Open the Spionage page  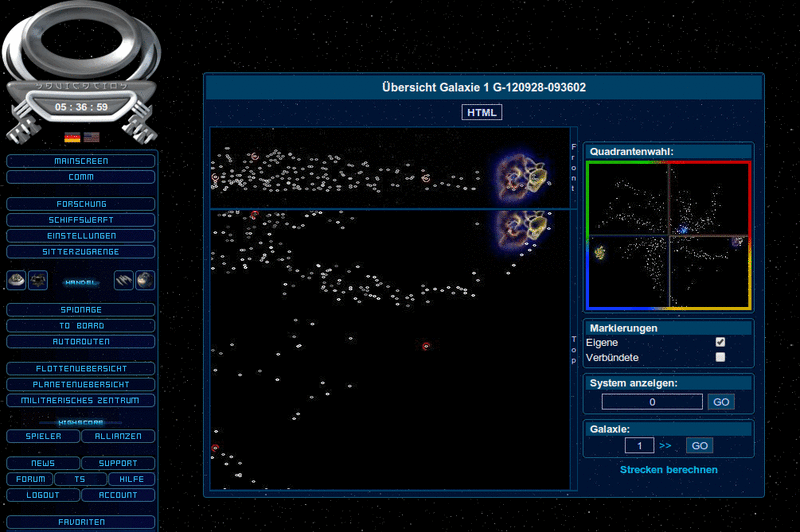(x=81, y=310)
